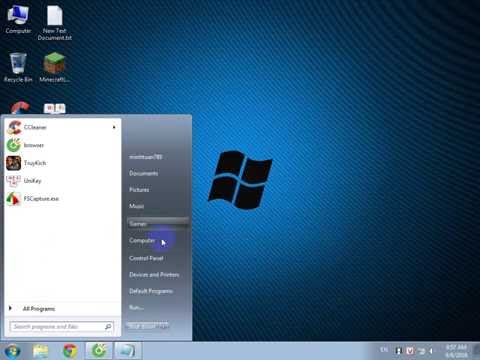Open the Run... dialog
This screenshot has width=480, height=360.
tap(136, 307)
